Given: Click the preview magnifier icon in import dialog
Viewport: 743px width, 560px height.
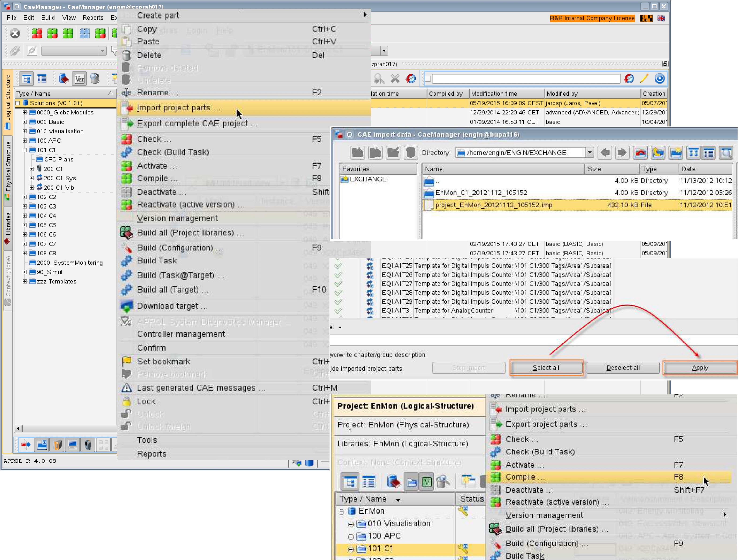Looking at the screenshot, I should (x=727, y=153).
